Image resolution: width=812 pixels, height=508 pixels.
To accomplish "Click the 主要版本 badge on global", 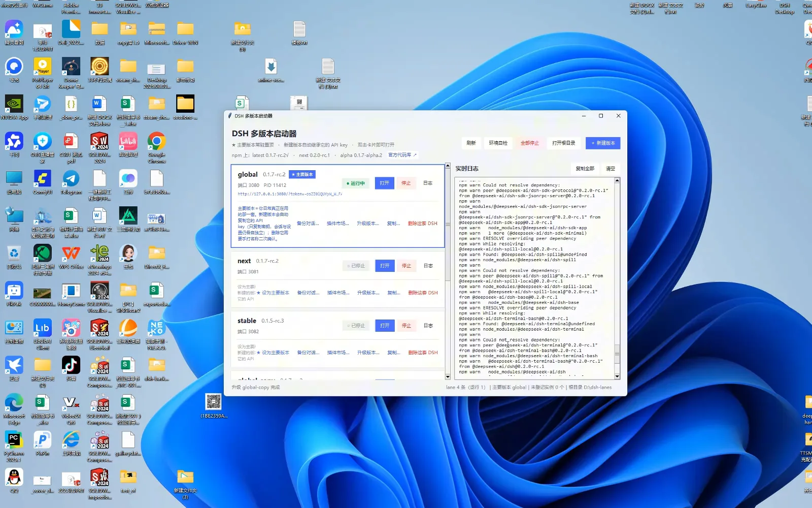I will 302,175.
